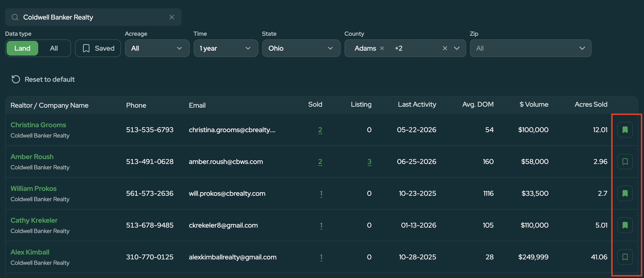Sort by Acres Sold column header
Image resolution: width=644 pixels, height=278 pixels.
coord(591,104)
